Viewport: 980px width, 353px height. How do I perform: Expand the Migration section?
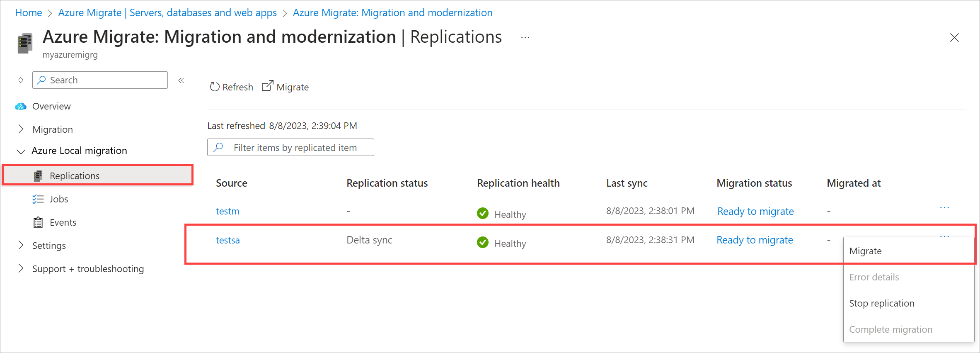(21, 129)
